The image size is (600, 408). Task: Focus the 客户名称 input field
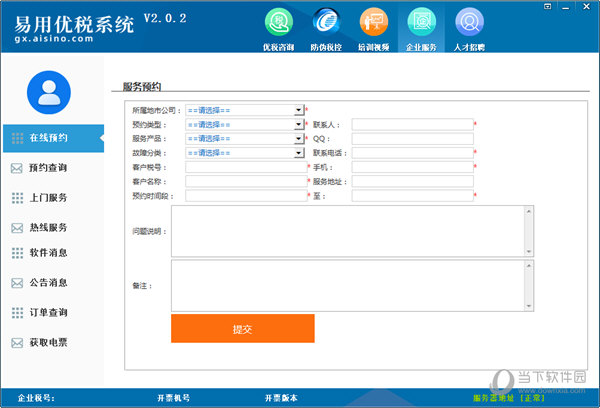(246, 181)
